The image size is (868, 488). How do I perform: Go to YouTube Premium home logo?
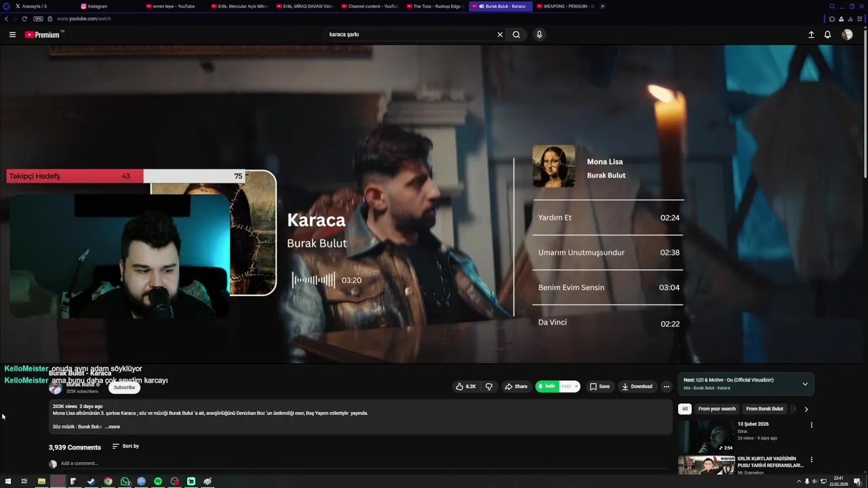tap(43, 35)
